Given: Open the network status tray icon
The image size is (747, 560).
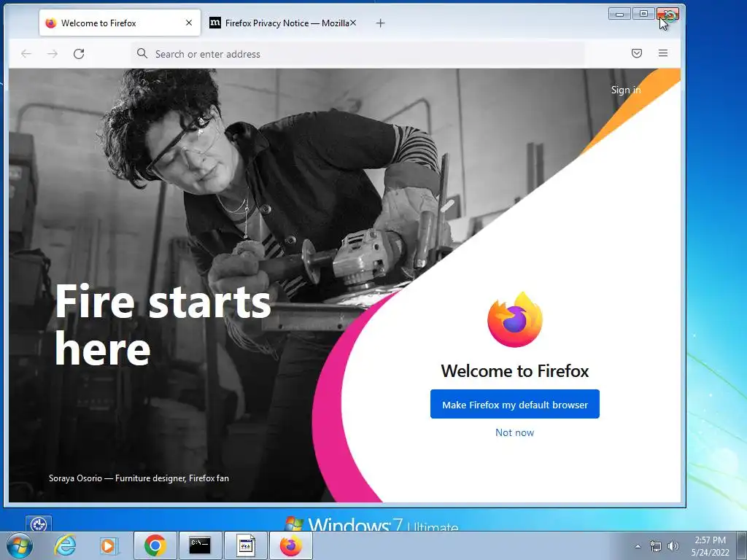Looking at the screenshot, I should (x=656, y=546).
